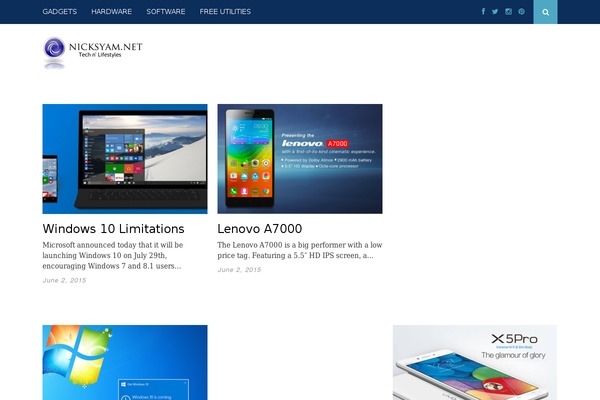Open the Instagram social icon
This screenshot has width=600, height=400.
[x=508, y=11]
